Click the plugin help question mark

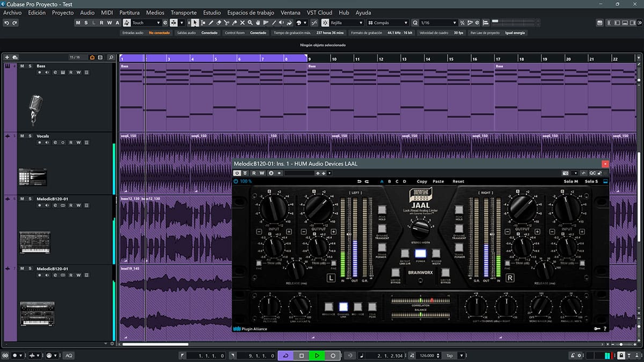[605, 329]
